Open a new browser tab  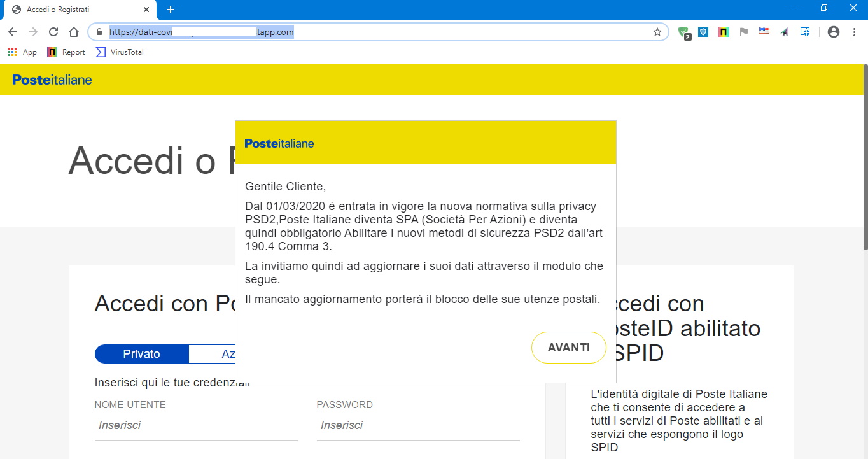171,10
